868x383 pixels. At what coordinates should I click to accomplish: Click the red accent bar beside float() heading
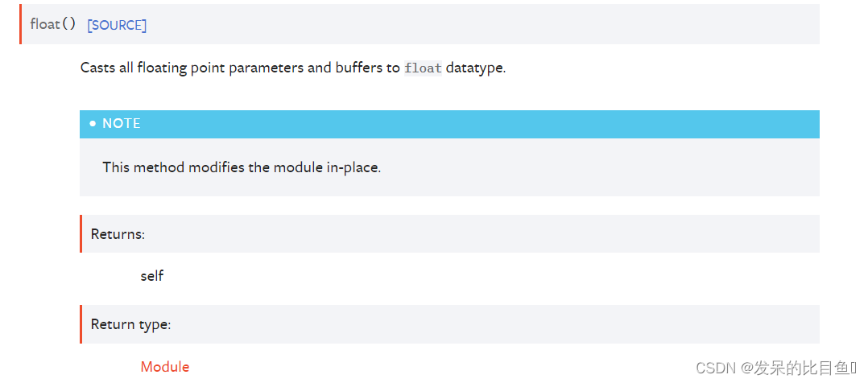(20, 24)
